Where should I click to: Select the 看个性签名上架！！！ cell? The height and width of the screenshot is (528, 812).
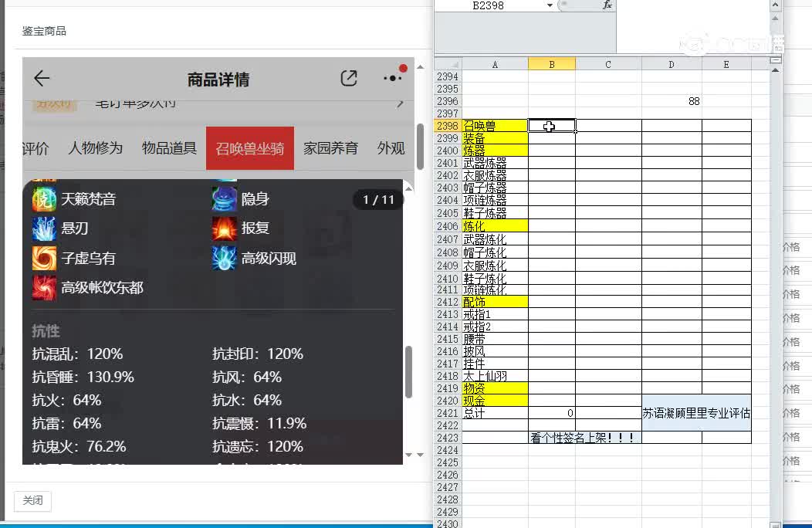pyautogui.click(x=584, y=438)
